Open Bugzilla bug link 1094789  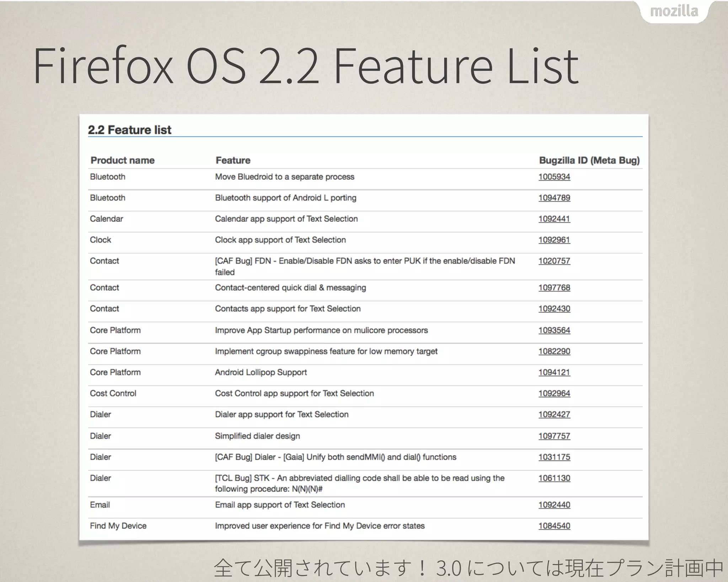[554, 198]
